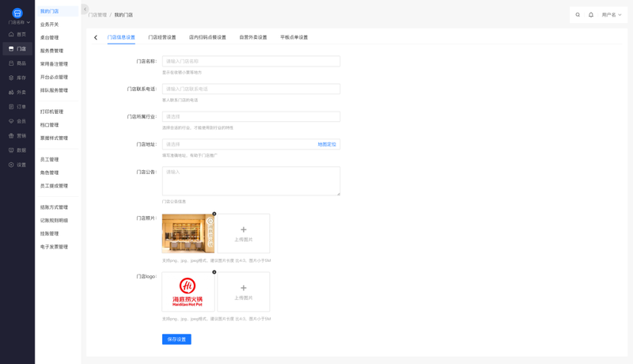This screenshot has width=633, height=364.
Task: Remove the uploaded 门店logo image
Action: pos(214,272)
